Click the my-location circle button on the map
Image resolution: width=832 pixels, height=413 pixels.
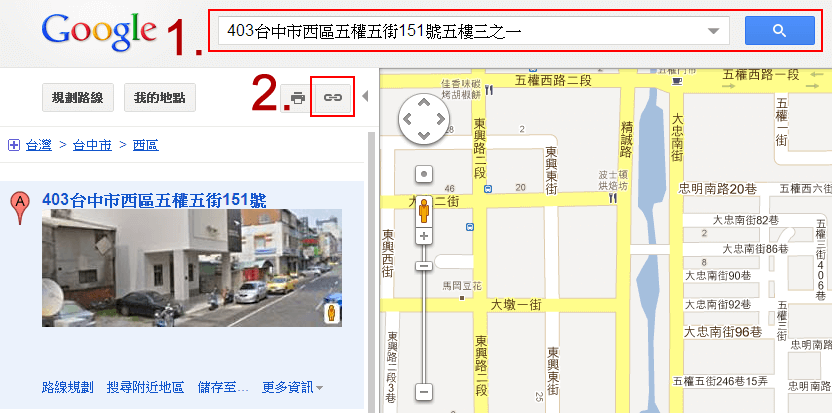coord(423,174)
